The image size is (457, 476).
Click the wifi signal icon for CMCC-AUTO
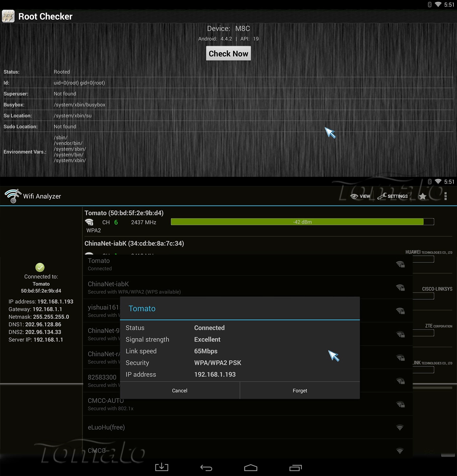pyautogui.click(x=400, y=404)
